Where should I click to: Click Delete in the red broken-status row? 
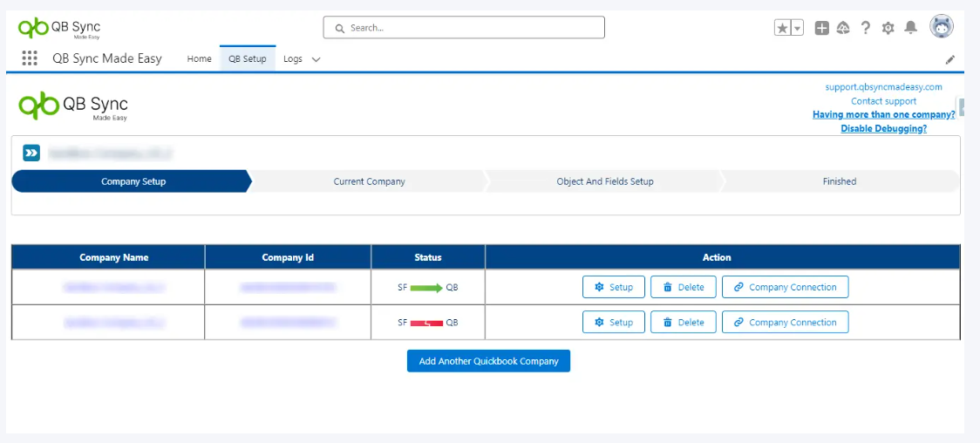684,323
